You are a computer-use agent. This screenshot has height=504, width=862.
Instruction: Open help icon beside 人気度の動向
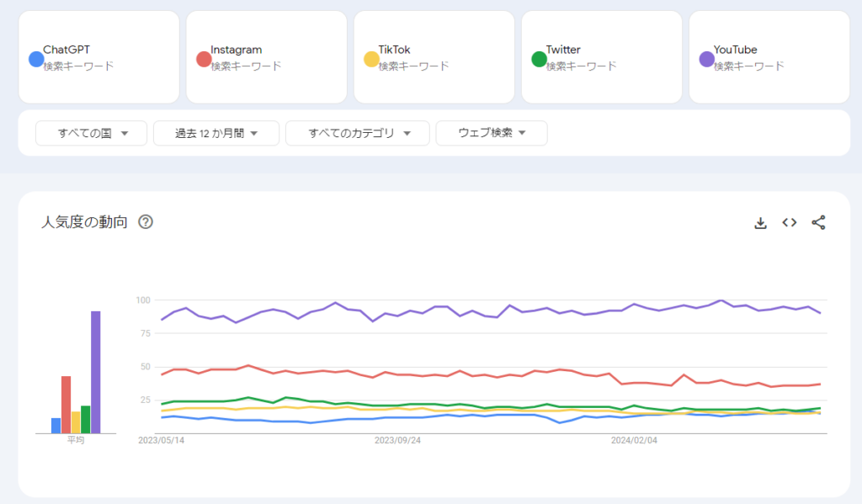pos(146,222)
